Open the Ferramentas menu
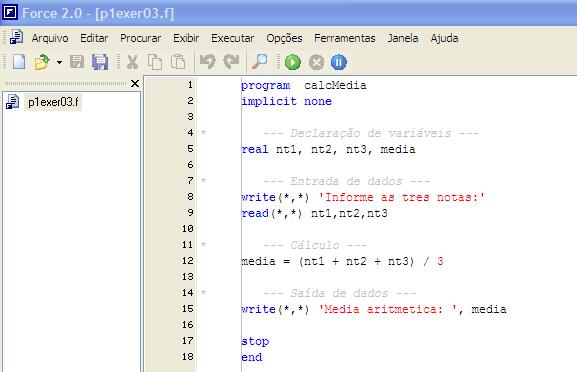The width and height of the screenshot is (577, 372). pyautogui.click(x=345, y=38)
